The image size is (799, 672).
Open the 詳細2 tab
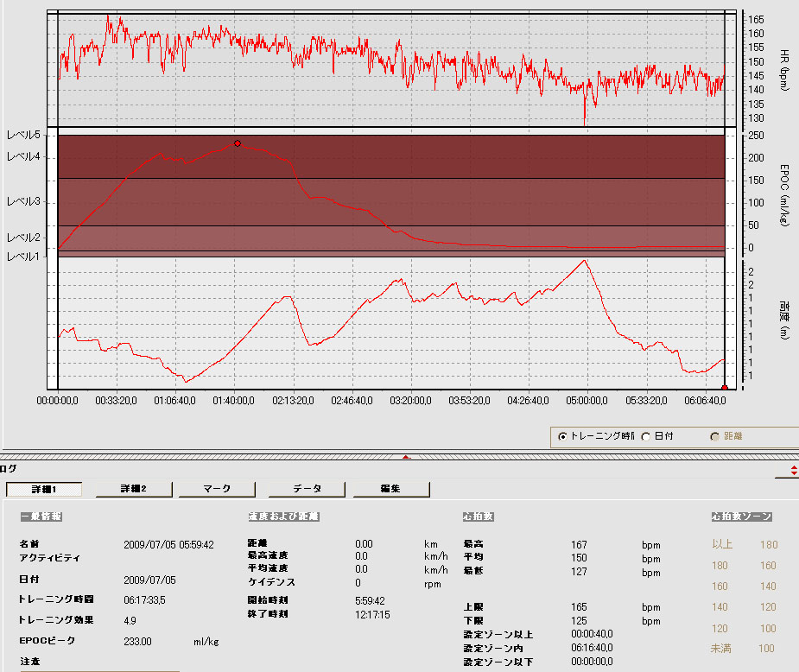[134, 489]
